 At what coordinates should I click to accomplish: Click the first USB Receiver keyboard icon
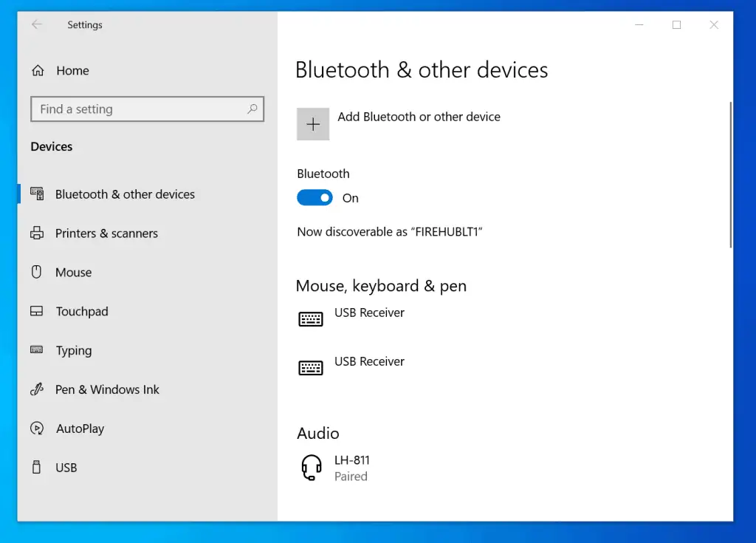click(x=310, y=318)
